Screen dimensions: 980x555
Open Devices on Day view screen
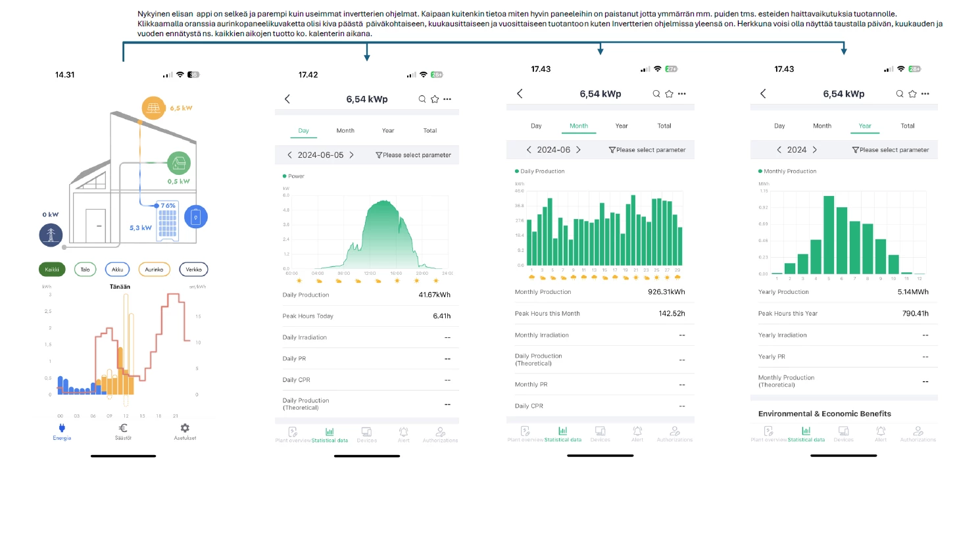coord(366,435)
